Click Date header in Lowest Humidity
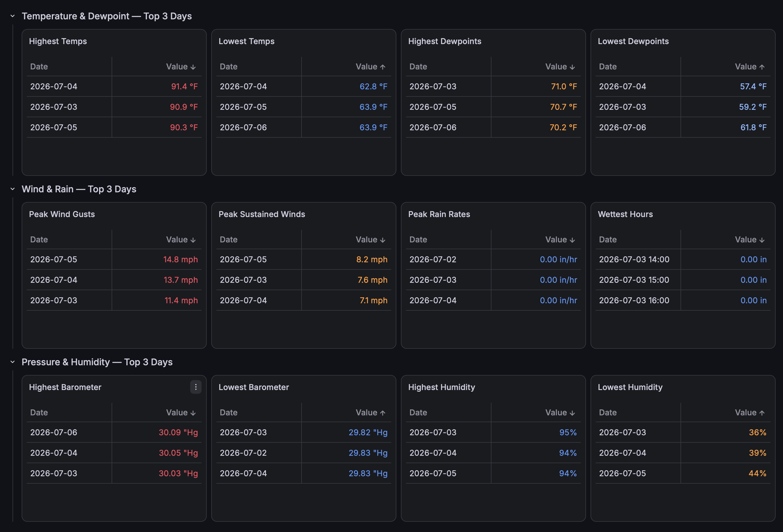The height and width of the screenshot is (532, 783). tap(608, 413)
